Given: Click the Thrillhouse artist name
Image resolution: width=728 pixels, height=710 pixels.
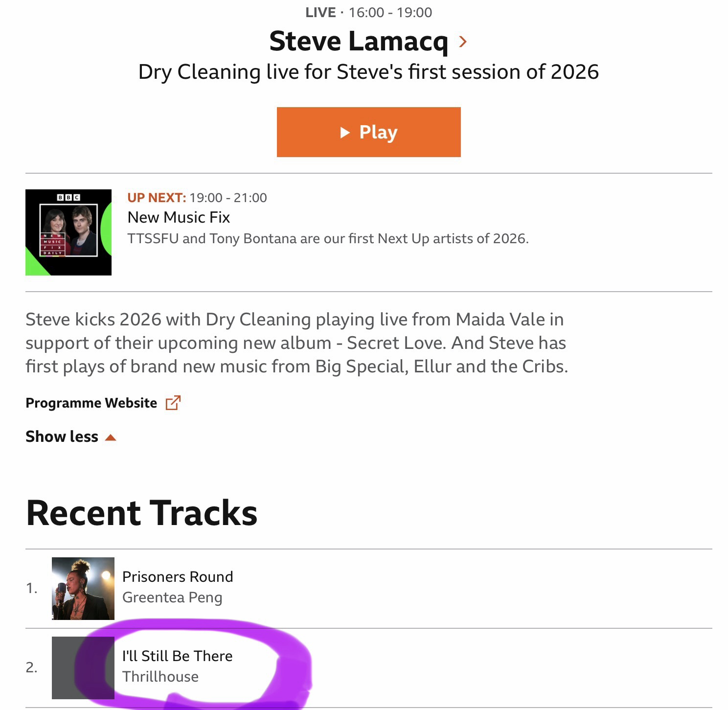Looking at the screenshot, I should tap(160, 677).
